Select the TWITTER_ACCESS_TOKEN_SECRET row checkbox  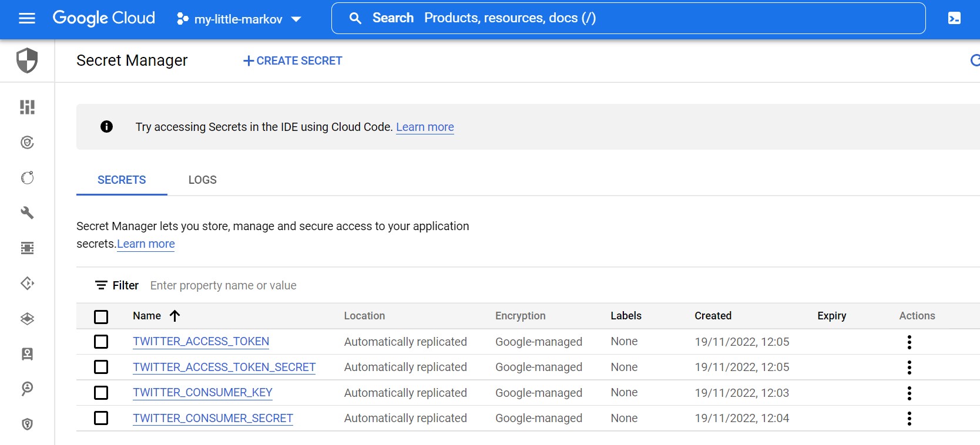pos(101,367)
